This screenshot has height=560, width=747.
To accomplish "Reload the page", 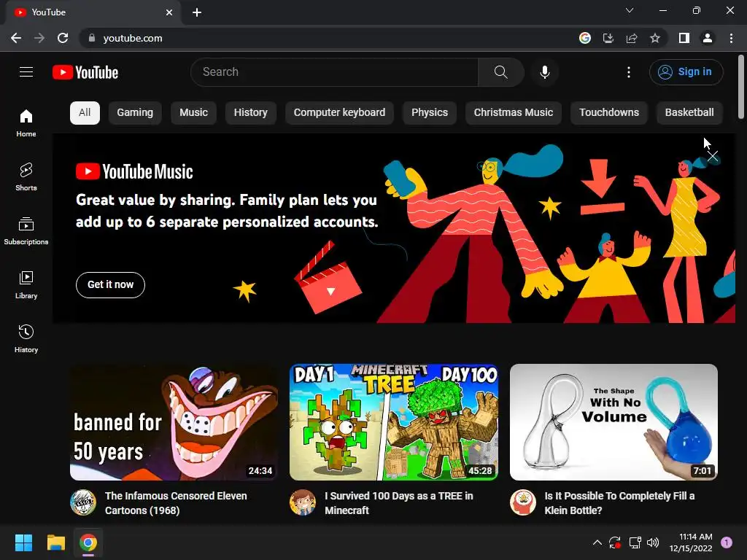I will (63, 38).
